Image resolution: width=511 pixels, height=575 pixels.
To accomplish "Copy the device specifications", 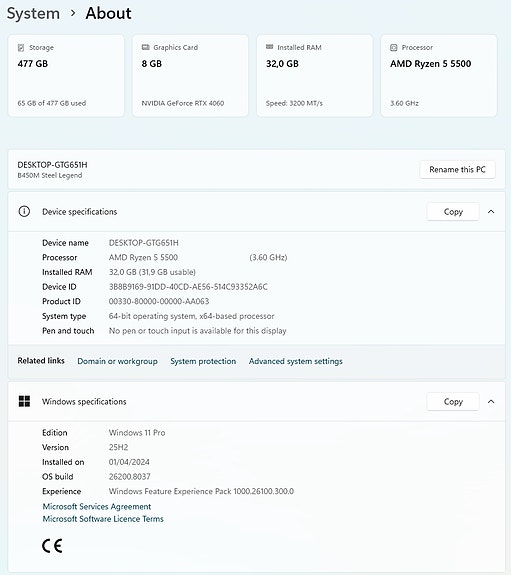I will pos(453,212).
